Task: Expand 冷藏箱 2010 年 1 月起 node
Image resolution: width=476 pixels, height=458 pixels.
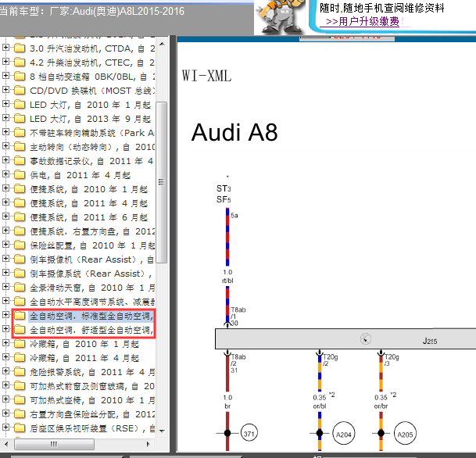Action: point(5,343)
